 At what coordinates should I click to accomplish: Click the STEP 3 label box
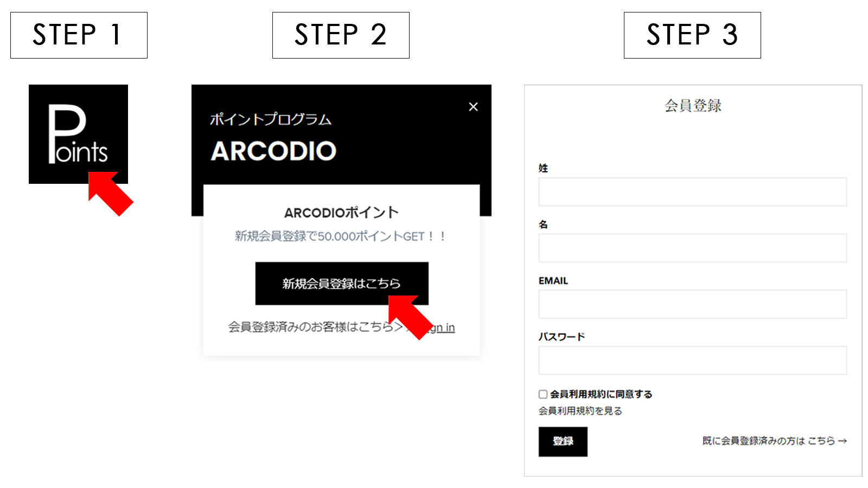pyautogui.click(x=692, y=35)
